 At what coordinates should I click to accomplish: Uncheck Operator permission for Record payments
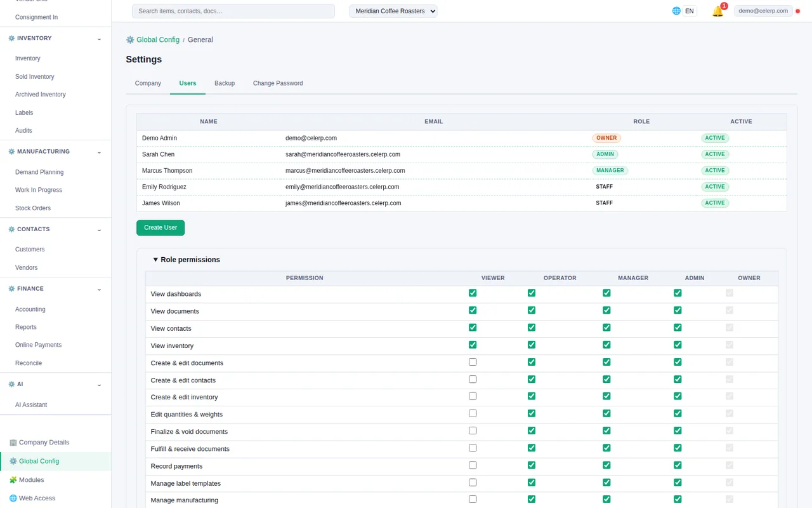532,465
